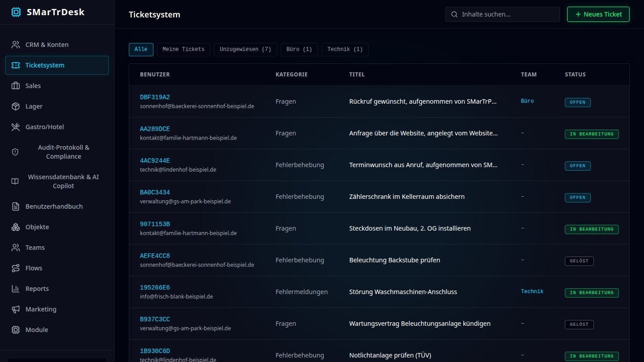644x362 pixels.
Task: Click the Audit-Protokoll shield icon
Action: (15, 152)
